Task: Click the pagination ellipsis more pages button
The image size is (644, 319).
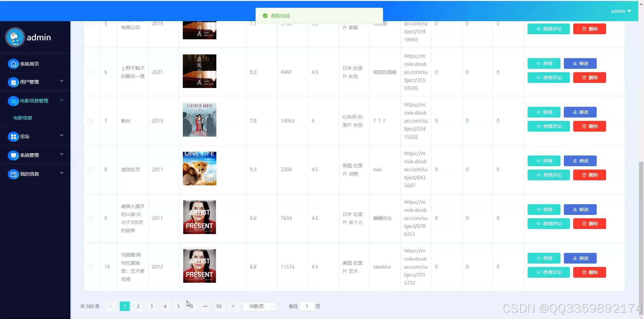Action: point(205,306)
